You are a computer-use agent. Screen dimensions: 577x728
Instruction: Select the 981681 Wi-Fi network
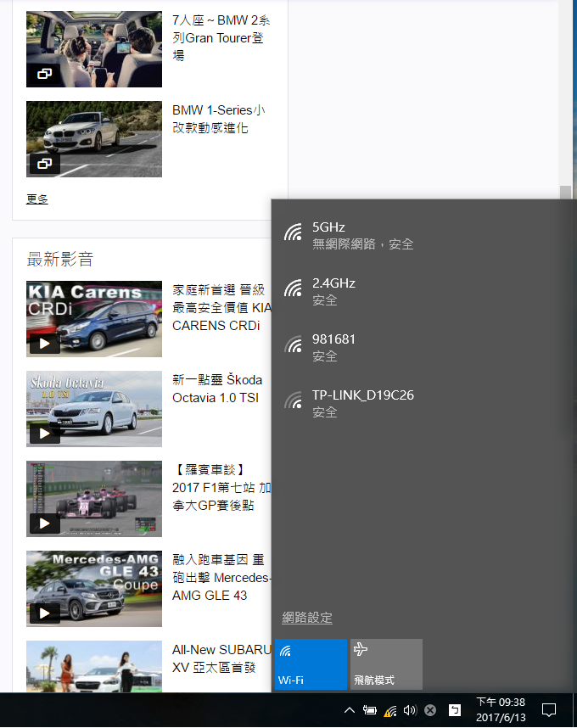tap(423, 348)
